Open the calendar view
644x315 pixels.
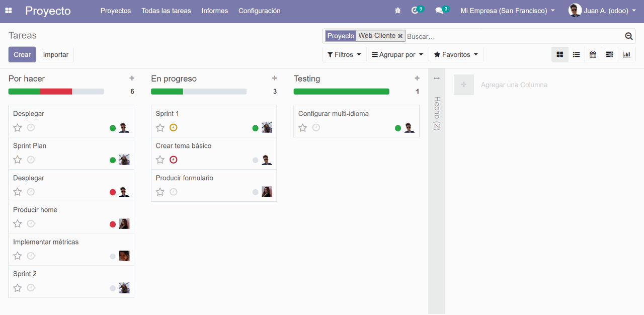point(593,54)
